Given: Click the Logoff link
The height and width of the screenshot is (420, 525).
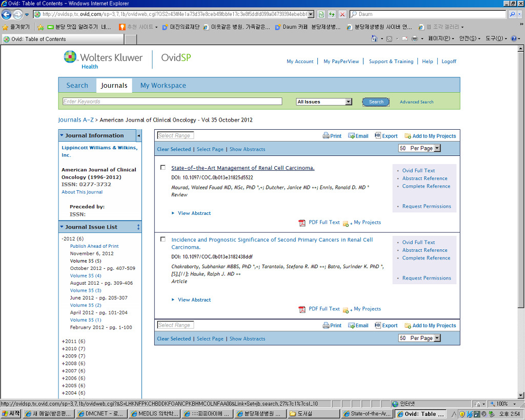Looking at the screenshot, I should (449, 62).
